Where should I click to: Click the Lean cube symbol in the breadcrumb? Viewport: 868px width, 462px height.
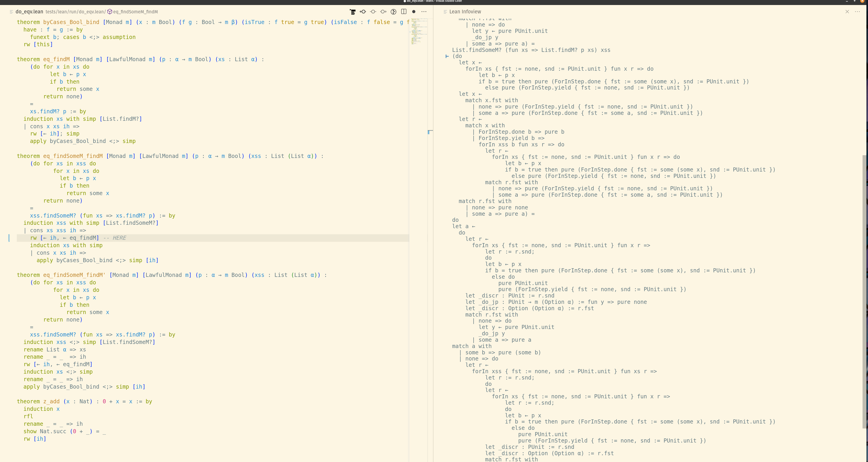pyautogui.click(x=110, y=12)
